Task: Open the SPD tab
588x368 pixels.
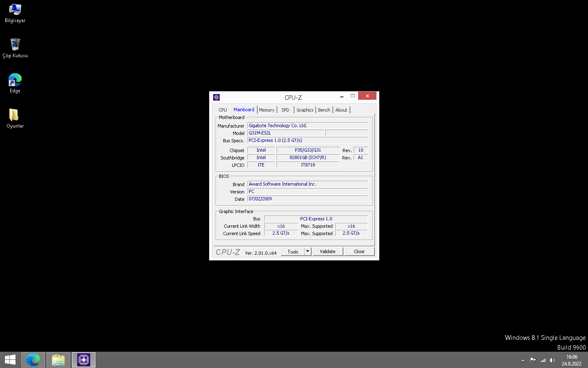Action: [x=285, y=110]
